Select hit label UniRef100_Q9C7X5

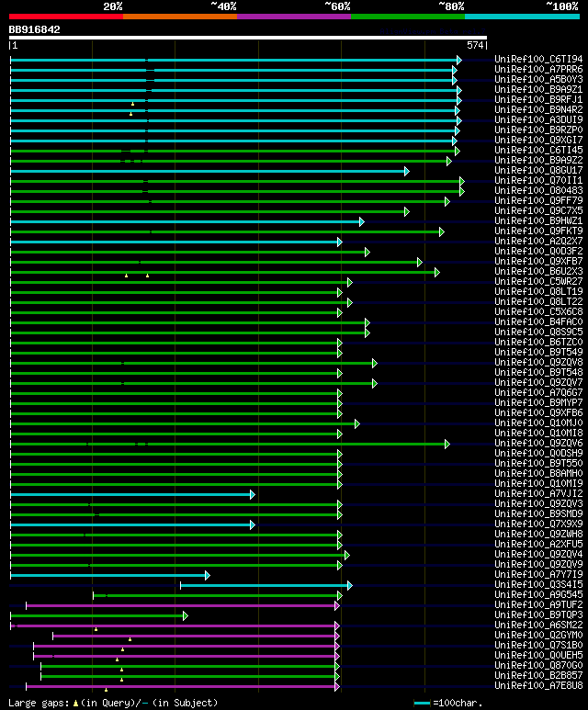tap(538, 210)
